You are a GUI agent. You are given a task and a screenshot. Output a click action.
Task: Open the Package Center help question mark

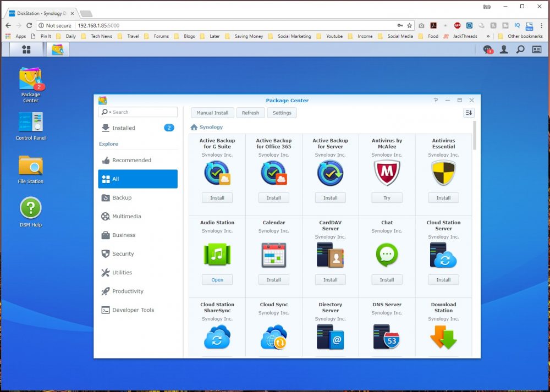coord(436,100)
